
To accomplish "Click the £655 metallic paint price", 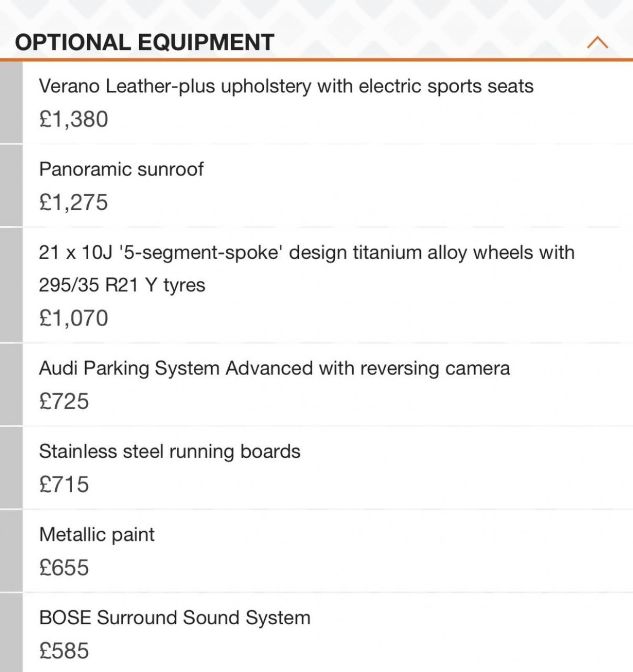I will [64, 567].
